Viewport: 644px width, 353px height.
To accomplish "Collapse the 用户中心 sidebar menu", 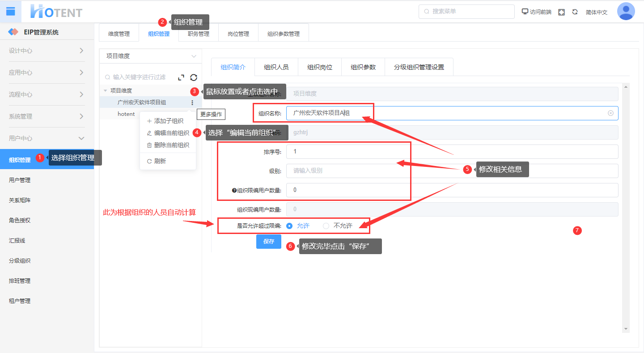I will tap(47, 138).
